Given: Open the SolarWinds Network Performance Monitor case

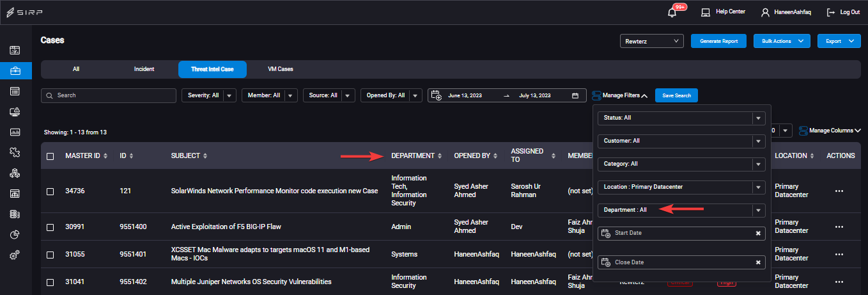Looking at the screenshot, I should click(x=275, y=191).
